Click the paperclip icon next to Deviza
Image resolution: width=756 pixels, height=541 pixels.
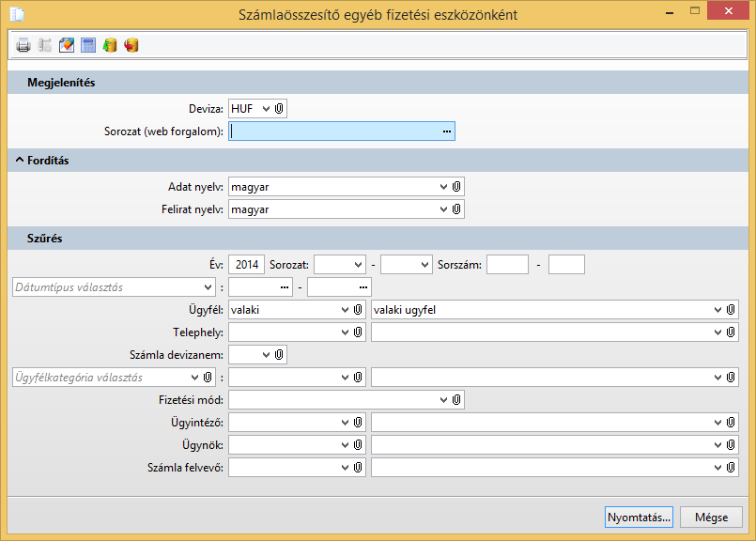tap(279, 109)
